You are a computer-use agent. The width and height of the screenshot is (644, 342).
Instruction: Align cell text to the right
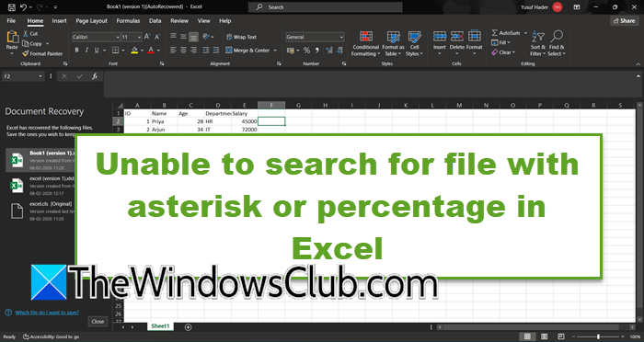click(x=193, y=50)
